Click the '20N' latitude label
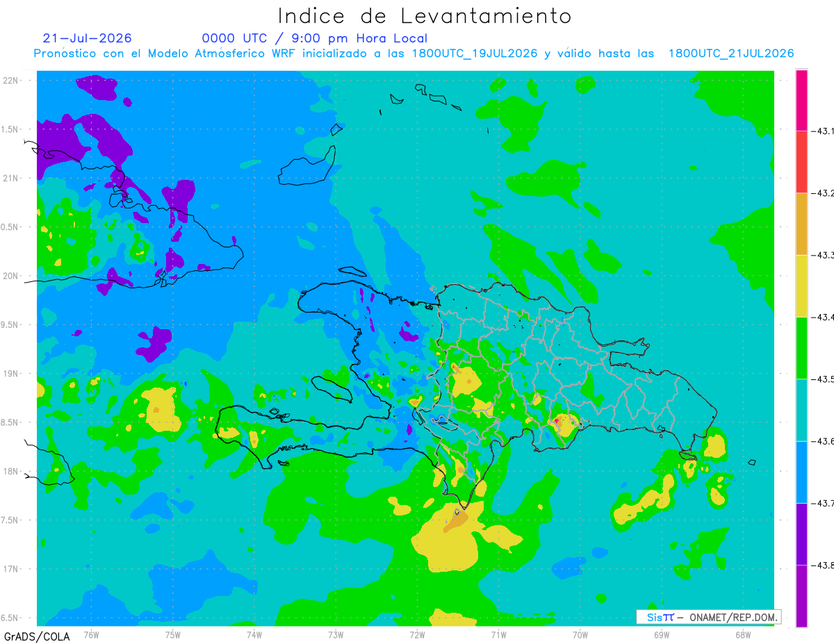Screen dimensions: 834x644 [x=10, y=276]
